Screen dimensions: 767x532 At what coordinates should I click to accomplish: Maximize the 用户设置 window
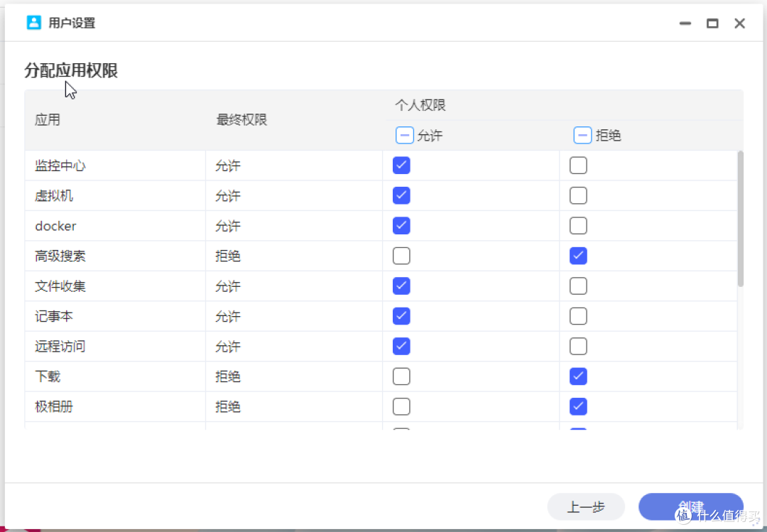[x=712, y=23]
